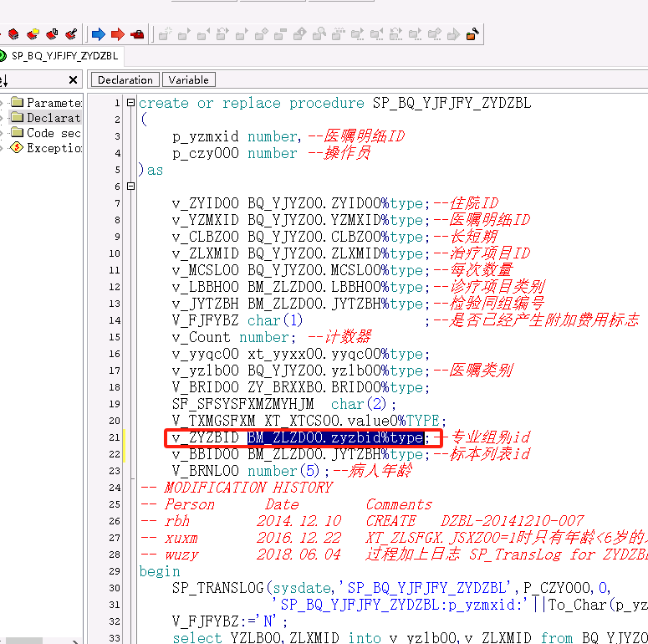
Task: Click the orange folder with wrench icon
Action: pos(472,34)
